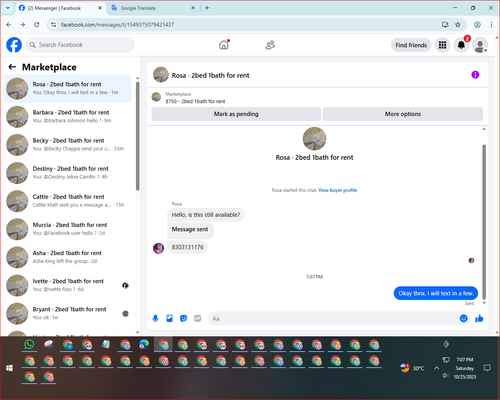Click the Find friends button
Screen dimensions: 500x400
point(411,45)
